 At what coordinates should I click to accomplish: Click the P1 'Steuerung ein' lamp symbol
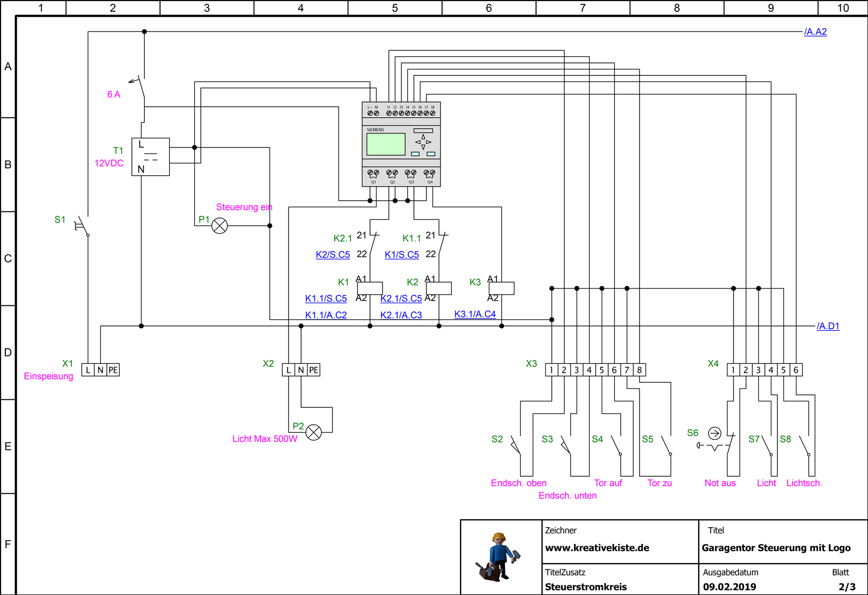tap(219, 225)
